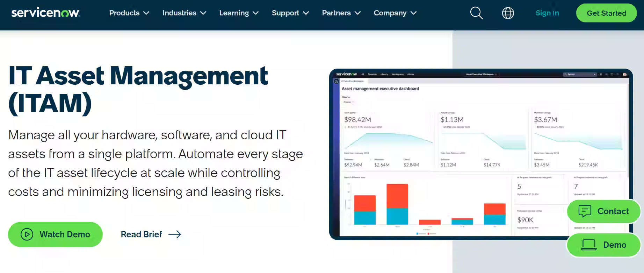This screenshot has width=644, height=273.
Task: Click the $90K value in the dashboard
Action: tap(525, 220)
